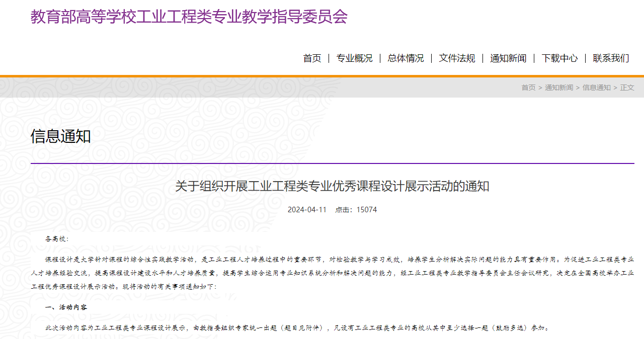Select 联系我们 in the navigation bar

(611, 58)
